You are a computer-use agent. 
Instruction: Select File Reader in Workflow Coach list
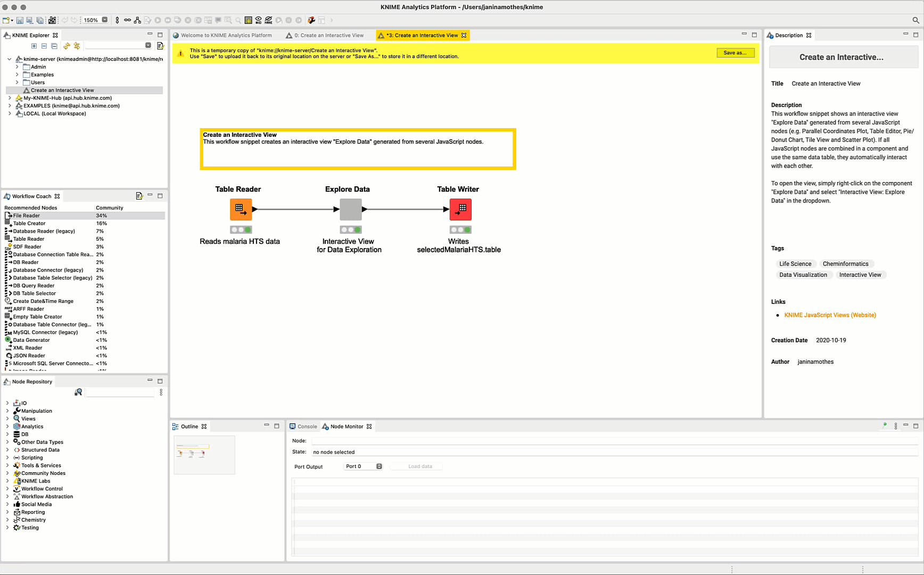coord(84,216)
